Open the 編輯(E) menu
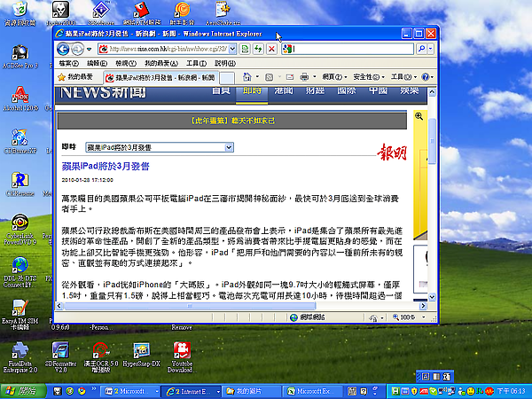This screenshot has height=399, width=532. tap(97, 64)
